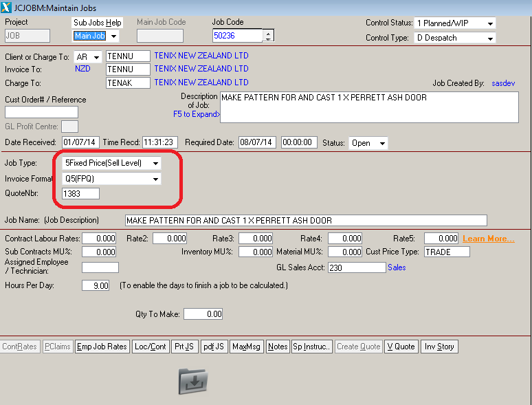Viewport: 532px width, 405px height.
Task: Click the sasdev Job Created By text
Action: click(x=503, y=83)
